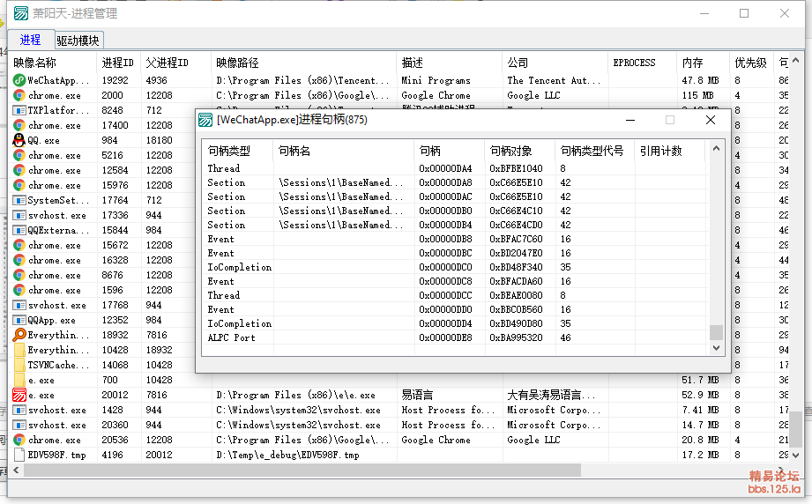Image resolution: width=812 pixels, height=504 pixels.
Task: Click the handle list vertical scrollbar thumb
Action: point(716,332)
